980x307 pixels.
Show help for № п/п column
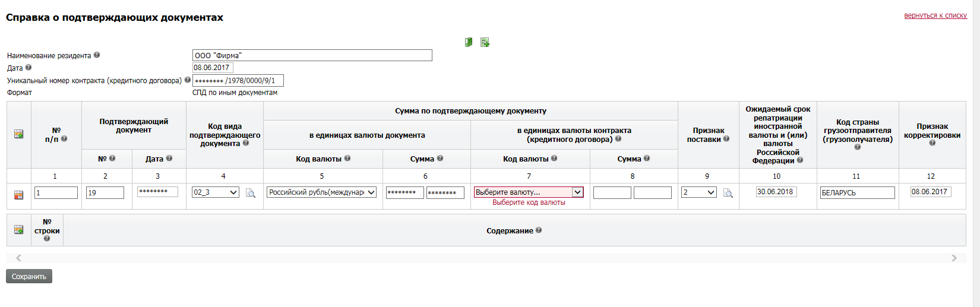[64, 138]
